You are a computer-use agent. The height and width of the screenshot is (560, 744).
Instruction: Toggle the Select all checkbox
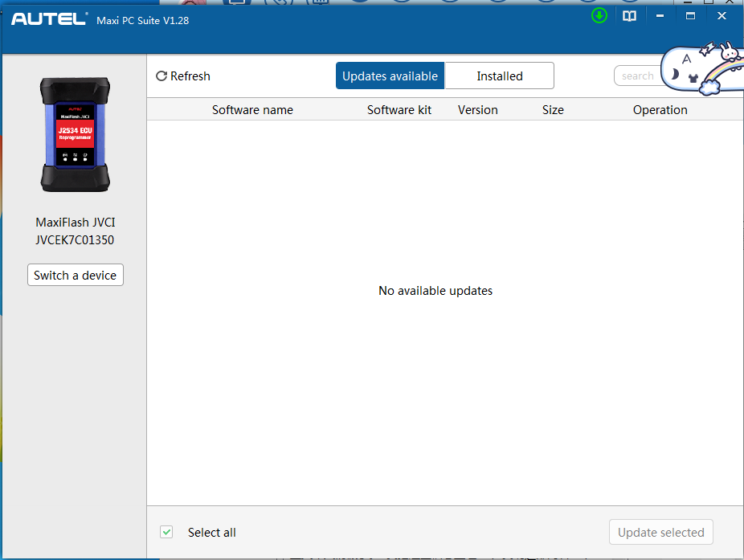click(166, 532)
